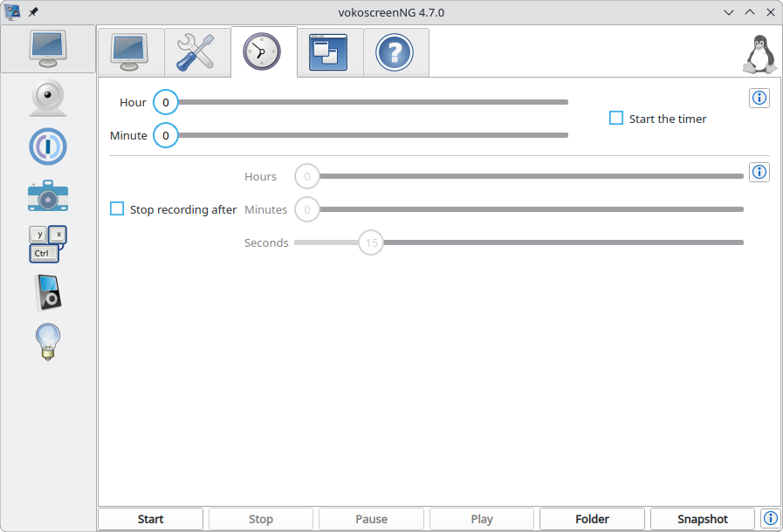Click the window menu icon in title bar

13,12
